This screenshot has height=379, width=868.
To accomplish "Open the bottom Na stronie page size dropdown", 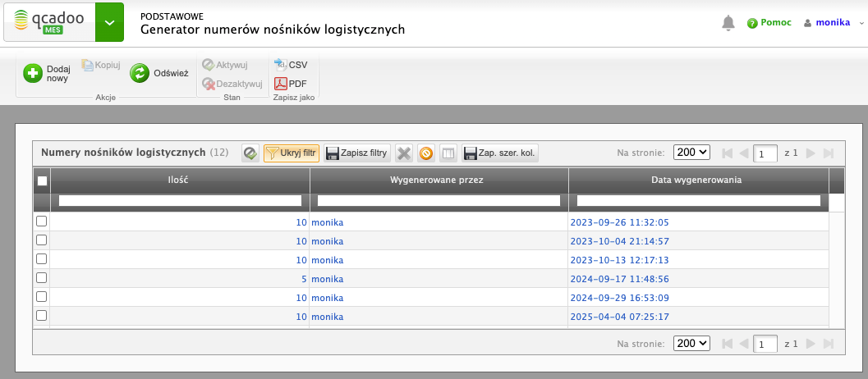I will pos(691,343).
